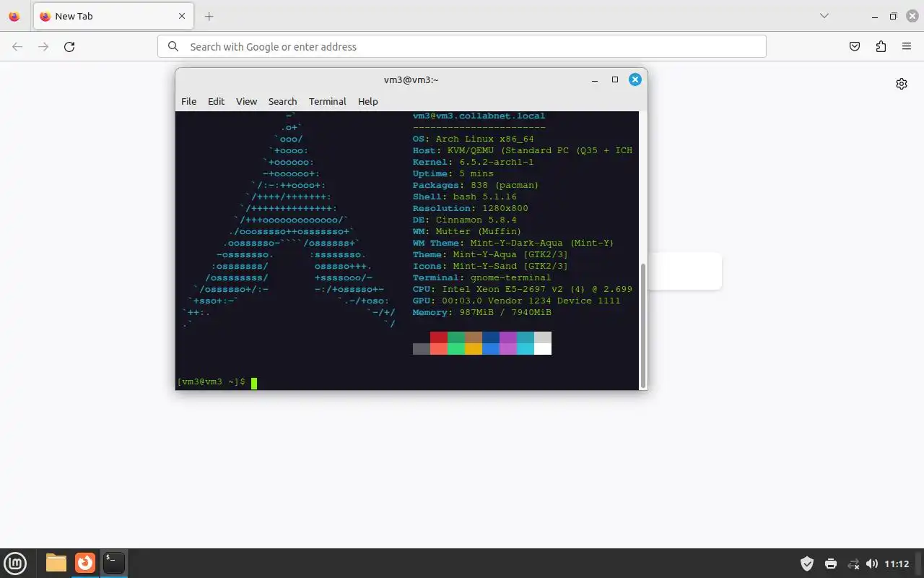Screen dimensions: 924x578
Task: Click the 'Packages: 838 (pacman)' line
Action: coord(476,185)
